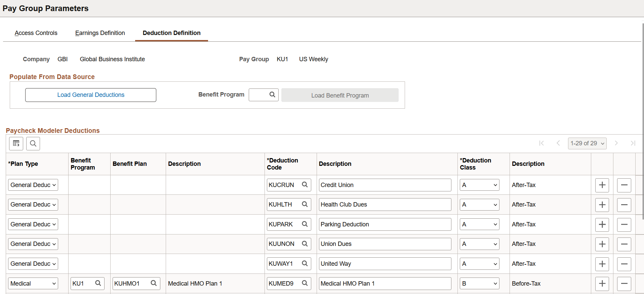Switch to Access Controls tab
The image size is (644, 294).
36,33
